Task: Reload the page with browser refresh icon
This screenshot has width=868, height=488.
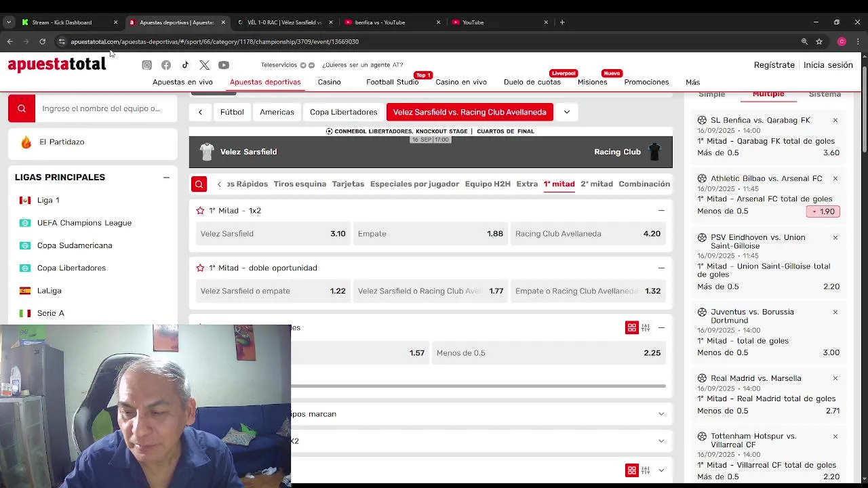Action: click(x=42, y=41)
